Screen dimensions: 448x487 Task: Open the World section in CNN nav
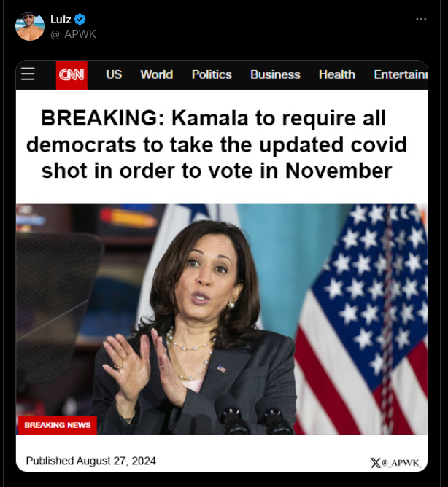point(156,74)
